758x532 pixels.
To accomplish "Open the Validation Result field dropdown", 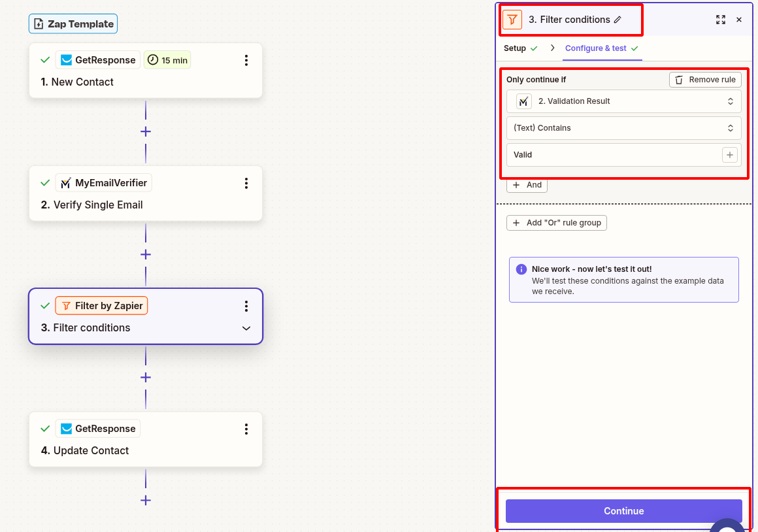I will 623,101.
